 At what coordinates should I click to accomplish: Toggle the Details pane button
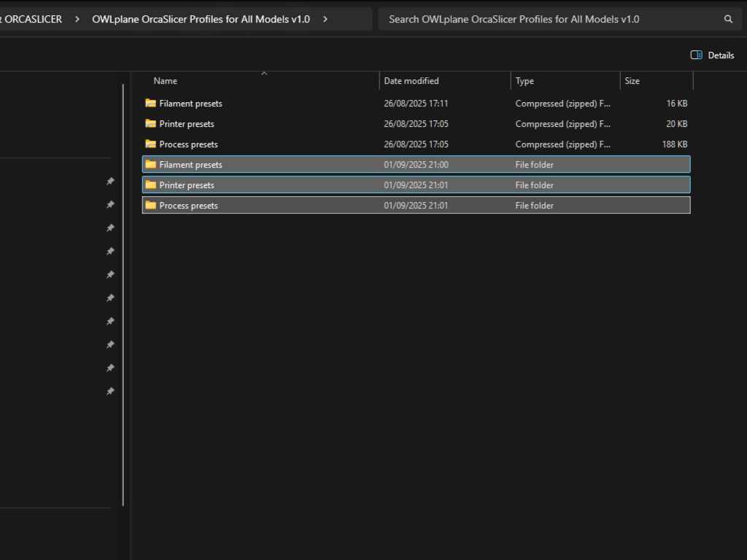tap(712, 55)
